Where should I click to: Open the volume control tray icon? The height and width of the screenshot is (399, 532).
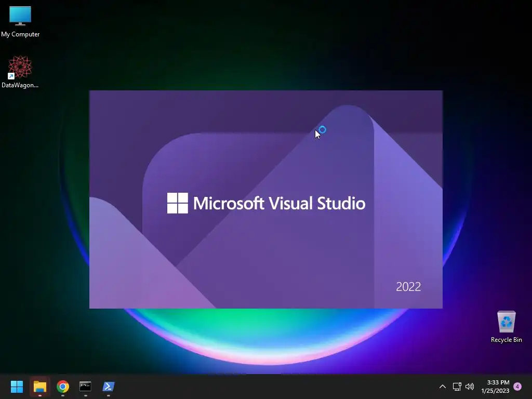(x=470, y=387)
